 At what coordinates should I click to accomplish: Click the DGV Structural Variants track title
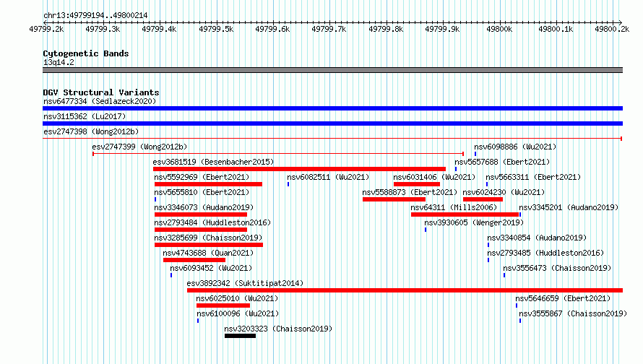(x=101, y=92)
